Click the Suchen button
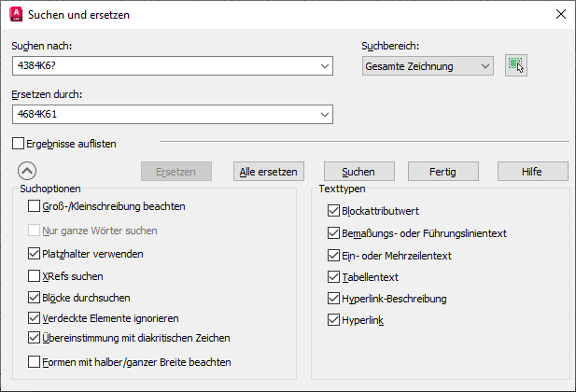The height and width of the screenshot is (392, 576). [358, 172]
